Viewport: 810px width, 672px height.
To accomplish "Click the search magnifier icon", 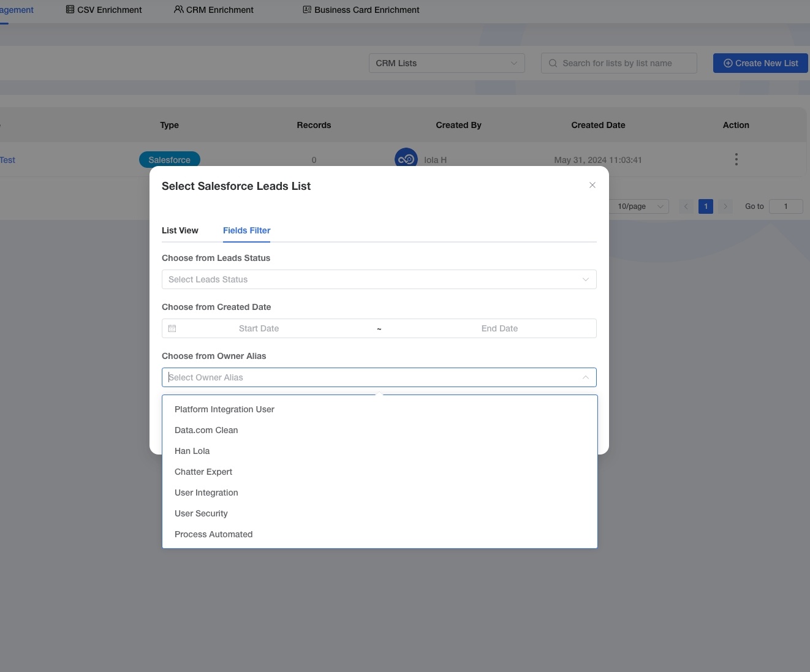I will 553,63.
